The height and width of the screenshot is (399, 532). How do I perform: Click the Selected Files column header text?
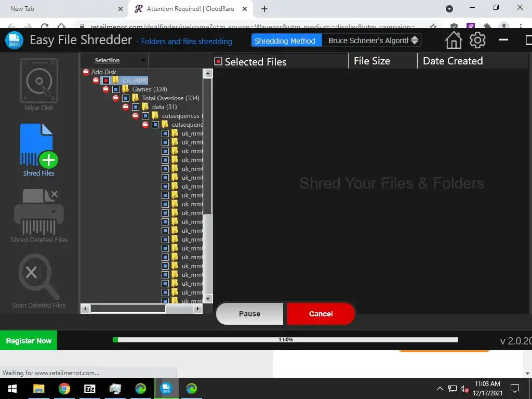256,62
